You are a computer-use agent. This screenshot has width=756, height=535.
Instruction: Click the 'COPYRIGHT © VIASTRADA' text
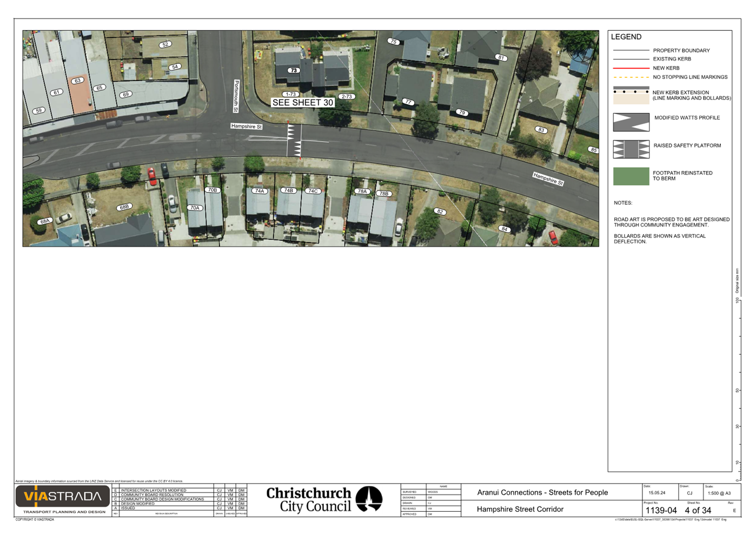tap(35, 519)
